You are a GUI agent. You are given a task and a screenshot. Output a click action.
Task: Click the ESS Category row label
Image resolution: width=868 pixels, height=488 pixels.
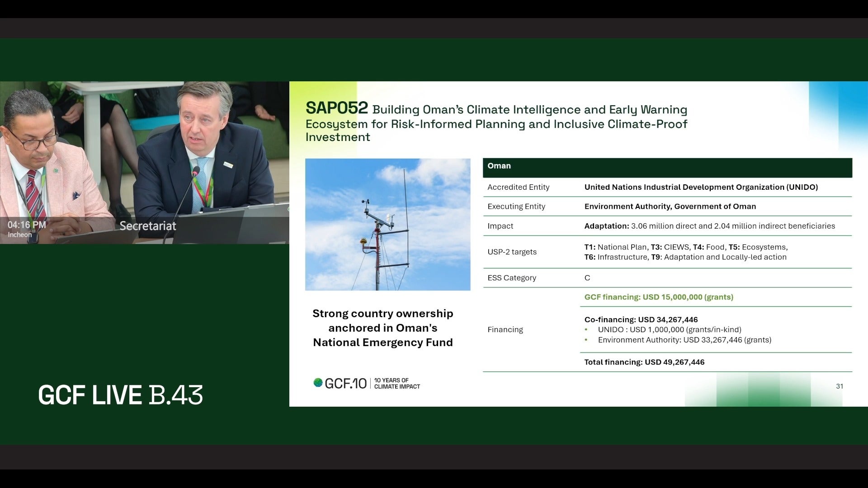pyautogui.click(x=512, y=278)
